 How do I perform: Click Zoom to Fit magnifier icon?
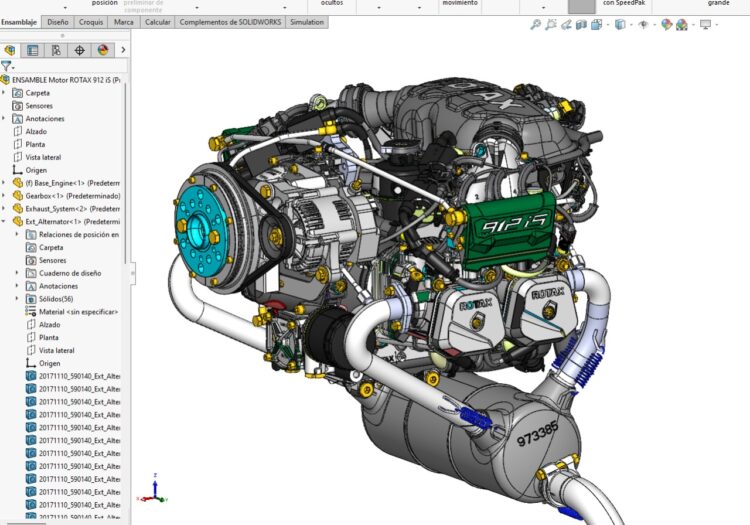[x=536, y=24]
